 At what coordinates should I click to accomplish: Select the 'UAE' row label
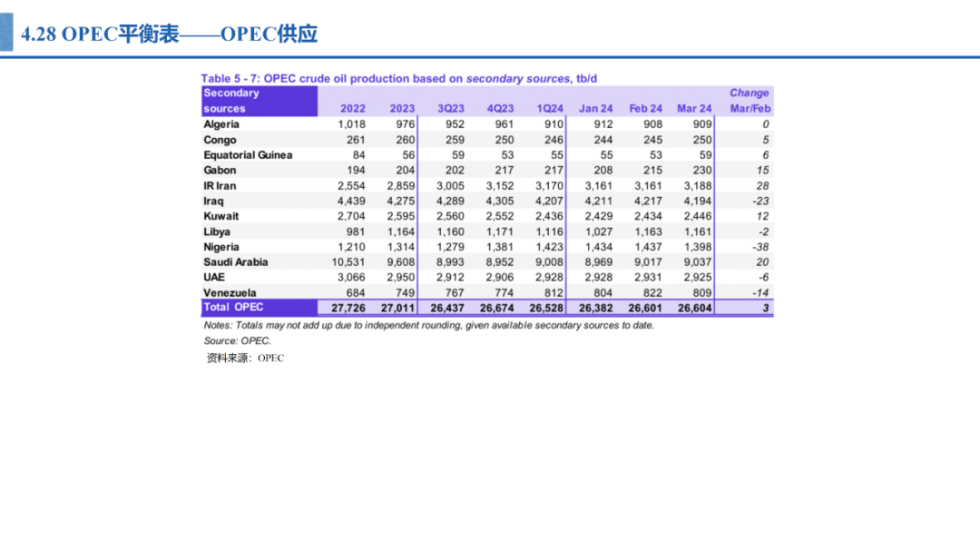pos(214,278)
